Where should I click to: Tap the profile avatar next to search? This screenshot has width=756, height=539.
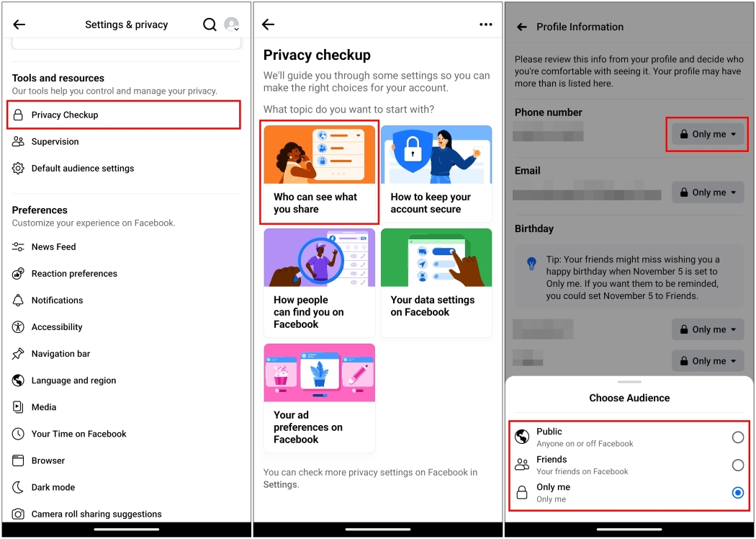click(x=232, y=24)
